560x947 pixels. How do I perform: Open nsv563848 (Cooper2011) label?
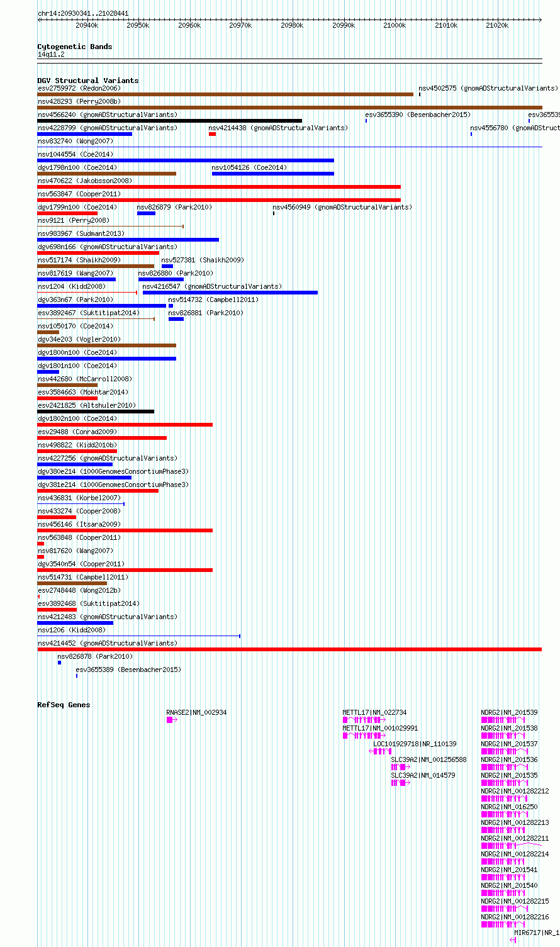point(79,537)
